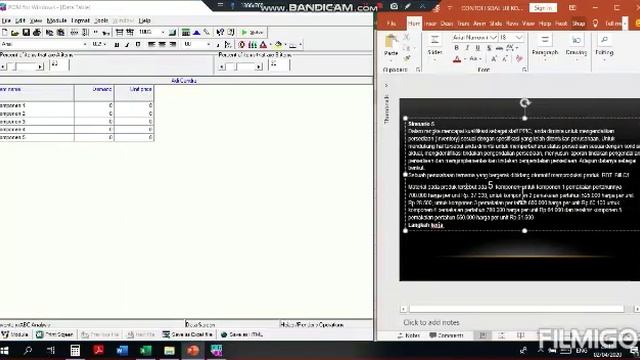Click the percent A items value box
Screen dimensions: 640x360
tap(59, 65)
